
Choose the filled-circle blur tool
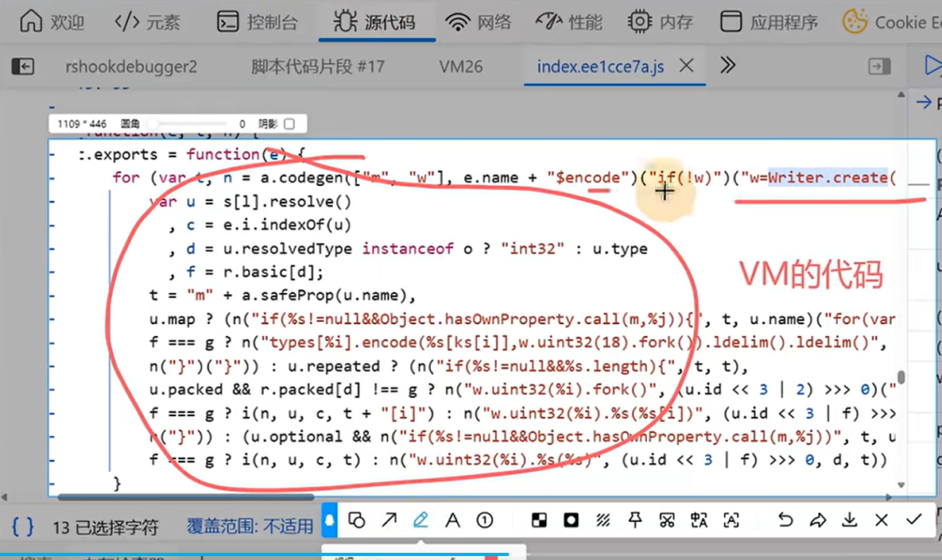(x=571, y=519)
